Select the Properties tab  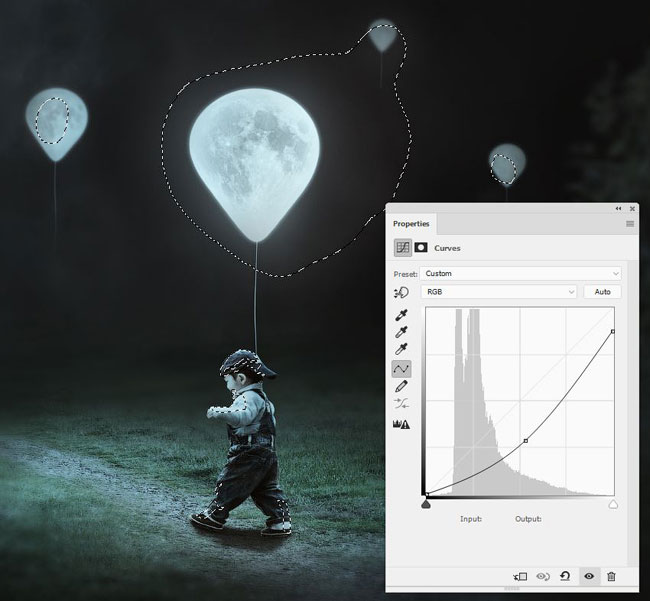(411, 224)
